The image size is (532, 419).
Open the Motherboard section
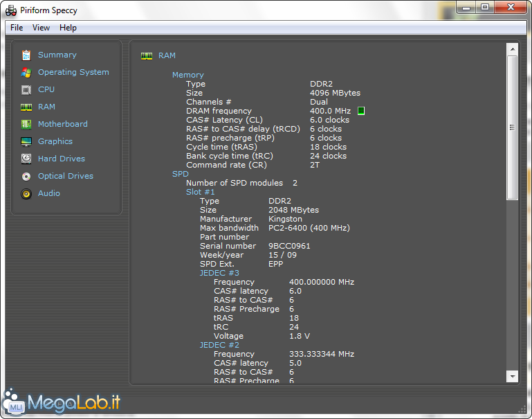click(x=63, y=124)
